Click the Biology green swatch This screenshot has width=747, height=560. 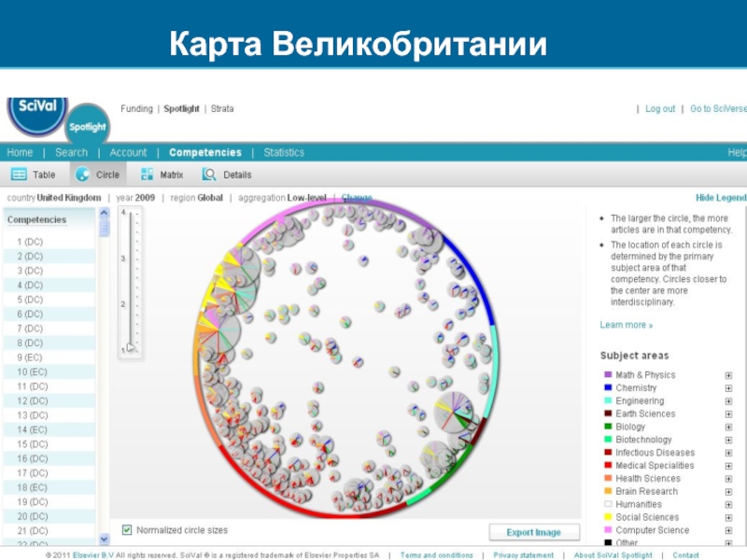tap(608, 427)
